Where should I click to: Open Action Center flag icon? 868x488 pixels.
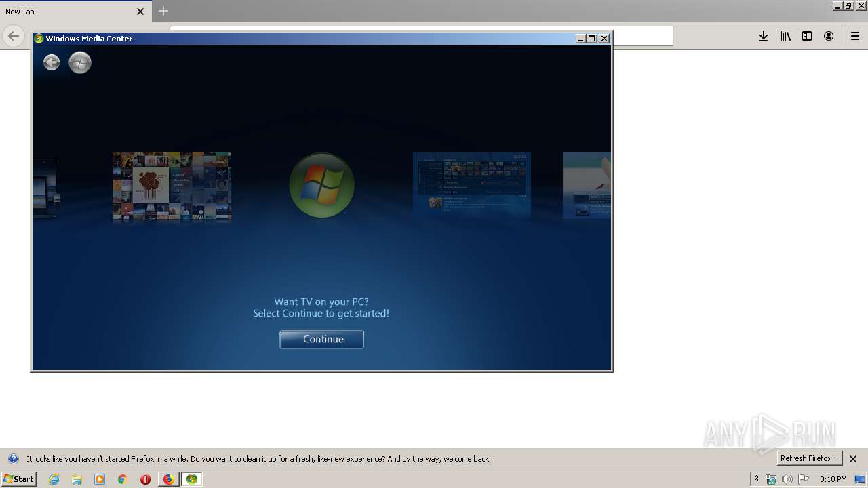[804, 479]
